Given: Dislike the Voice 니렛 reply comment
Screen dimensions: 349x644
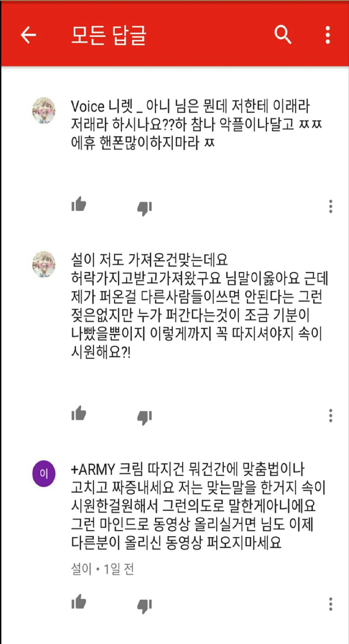Looking at the screenshot, I should pyautogui.click(x=145, y=208).
